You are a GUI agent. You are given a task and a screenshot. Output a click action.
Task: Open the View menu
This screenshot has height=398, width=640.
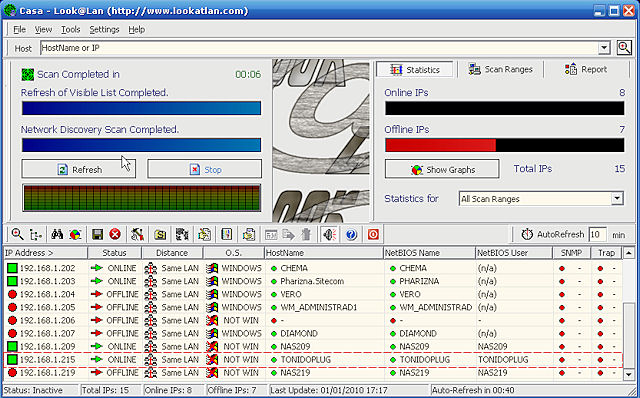point(43,29)
